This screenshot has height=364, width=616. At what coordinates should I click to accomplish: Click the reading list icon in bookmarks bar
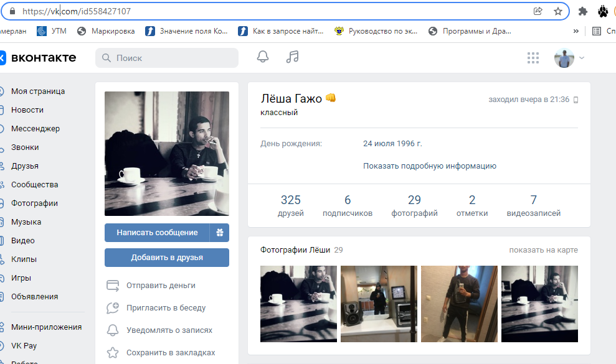[x=596, y=31]
